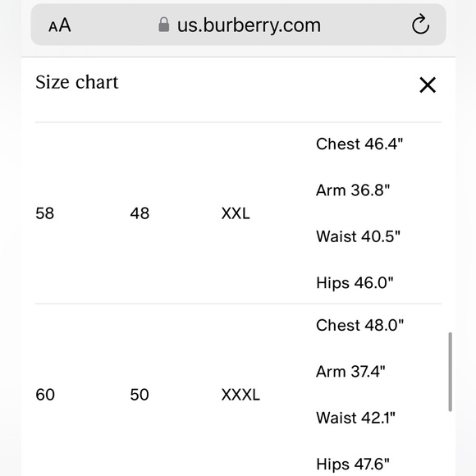Select the 58 size value
The width and height of the screenshot is (476, 476).
tap(45, 213)
